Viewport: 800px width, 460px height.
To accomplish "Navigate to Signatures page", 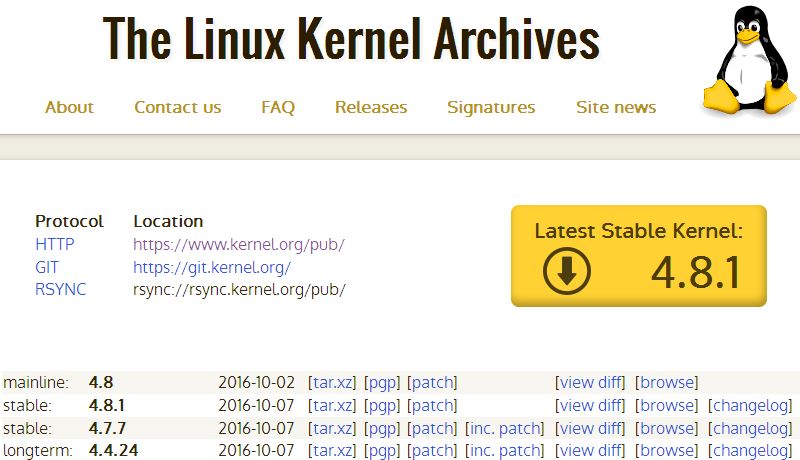I will coord(491,107).
